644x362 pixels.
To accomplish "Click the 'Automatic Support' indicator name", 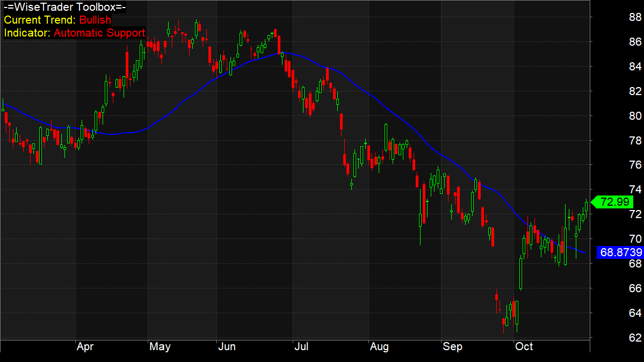I will click(x=99, y=33).
